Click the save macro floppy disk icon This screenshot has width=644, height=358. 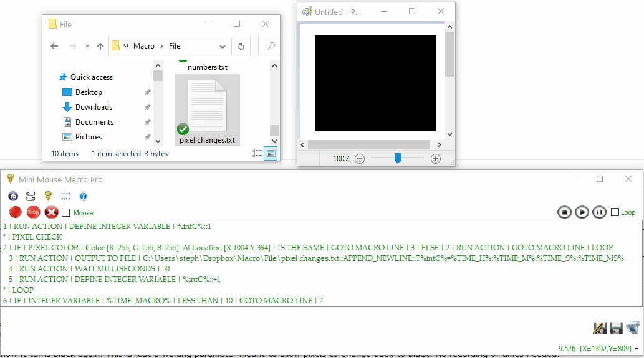point(617,328)
